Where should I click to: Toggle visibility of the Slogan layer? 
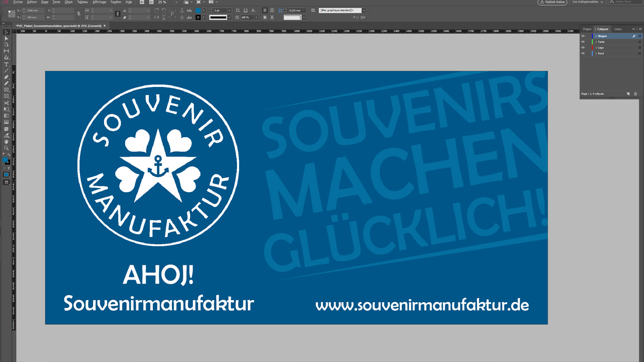click(x=583, y=36)
